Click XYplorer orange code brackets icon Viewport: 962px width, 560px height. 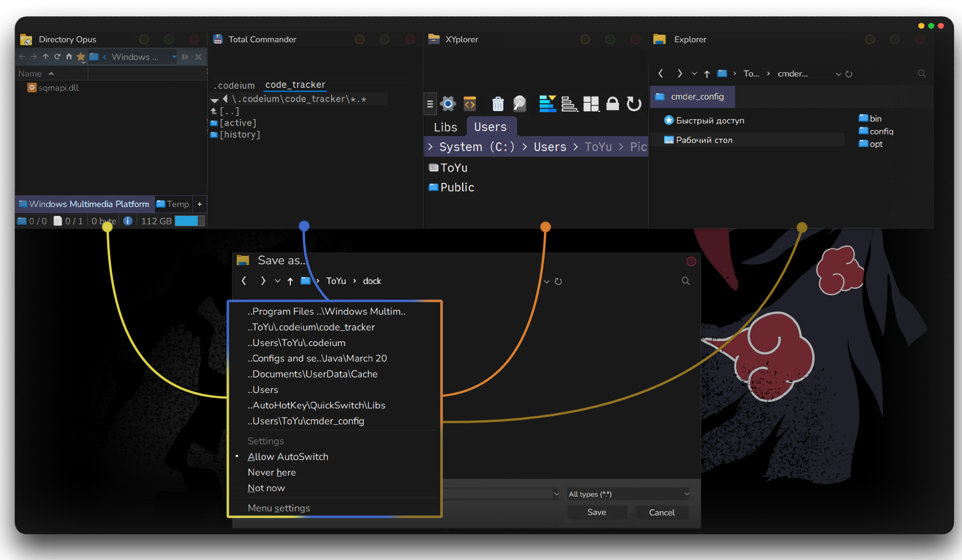pos(470,104)
